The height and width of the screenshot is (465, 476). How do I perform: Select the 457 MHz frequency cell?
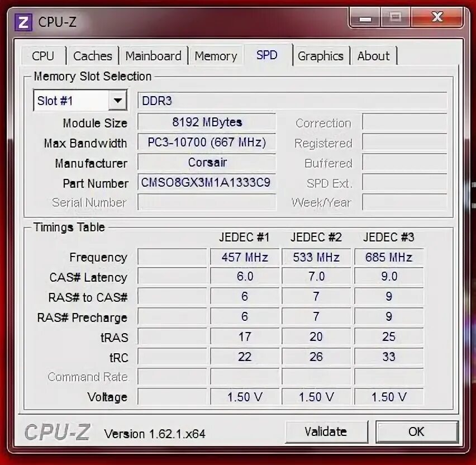pos(245,257)
